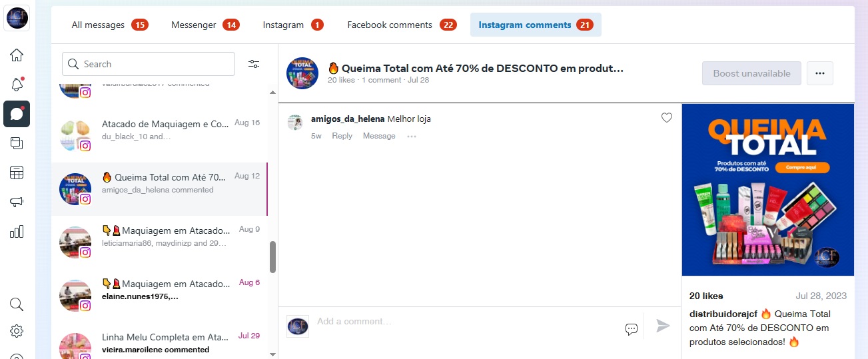This screenshot has height=359, width=868.
Task: Click the magnifier icon in the left sidebar
Action: 17,304
